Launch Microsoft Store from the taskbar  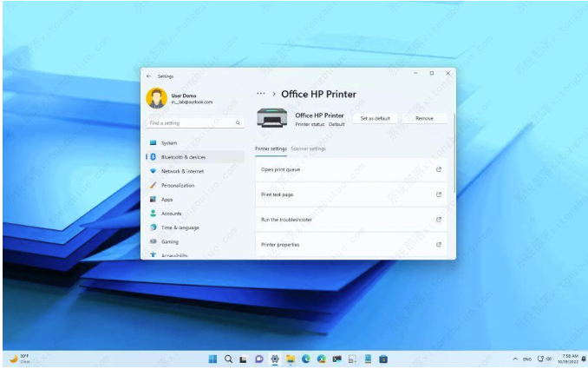(383, 359)
